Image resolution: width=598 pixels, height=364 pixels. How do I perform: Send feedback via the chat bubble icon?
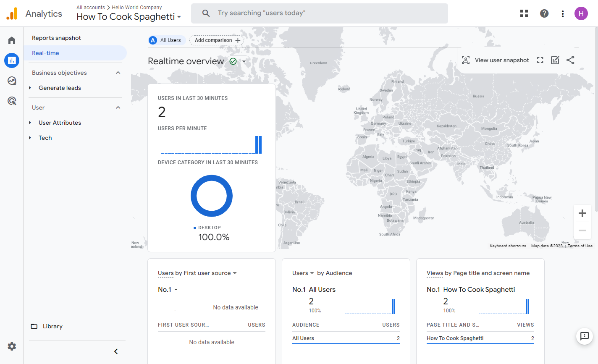coord(585,336)
